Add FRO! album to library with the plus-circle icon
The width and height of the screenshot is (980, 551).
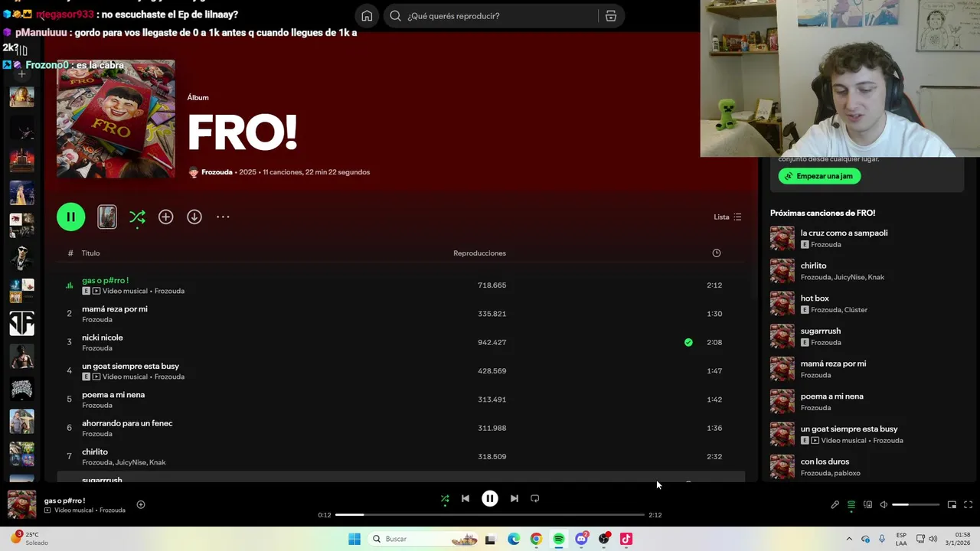coord(165,217)
